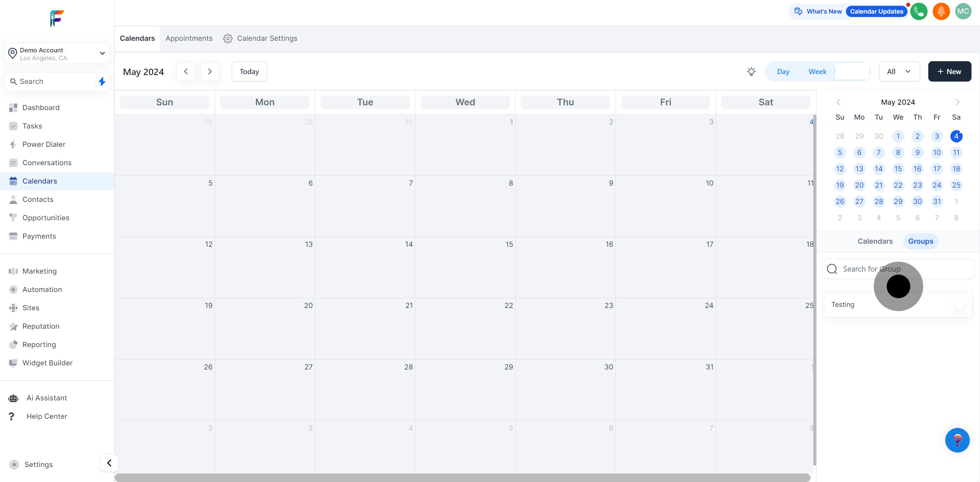Open the Ai Assistant robot icon
Viewport: 980px width, 482px height.
(13, 398)
